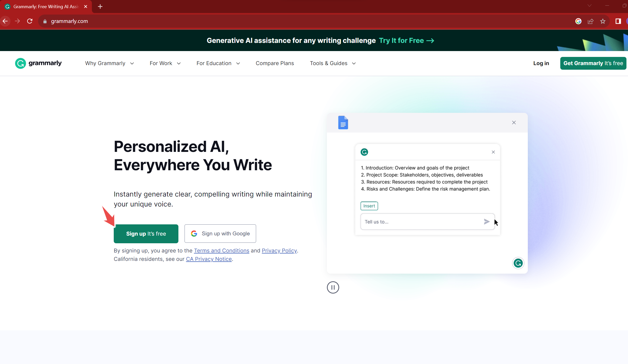The image size is (628, 364).
Task: Click '1. Introduction: Overview and goals of the project'
Action: (415, 168)
